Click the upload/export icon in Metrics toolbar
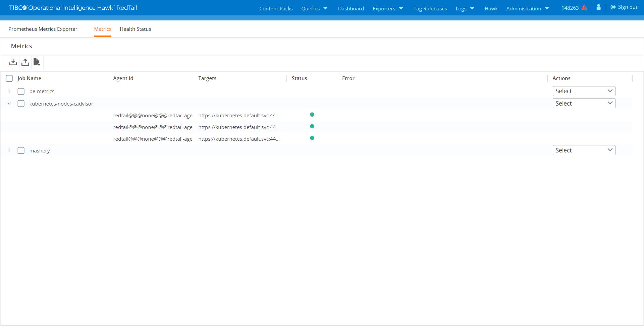This screenshot has width=644, height=326. [25, 62]
